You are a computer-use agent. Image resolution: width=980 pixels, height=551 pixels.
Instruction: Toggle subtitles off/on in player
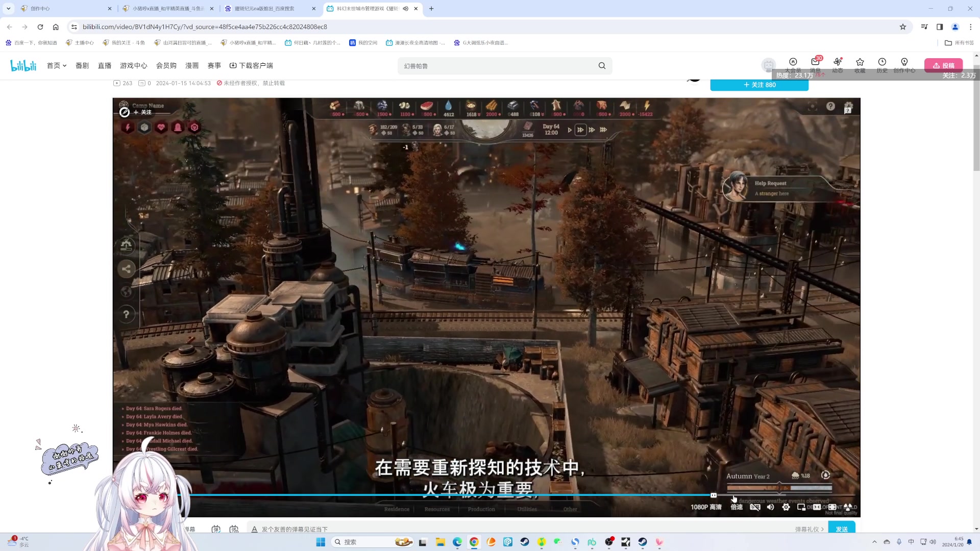(x=755, y=507)
